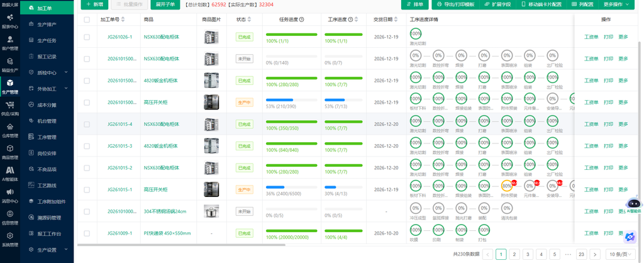Click the 导出/打印模板 button
The height and width of the screenshot is (263, 644).
pos(455,4)
